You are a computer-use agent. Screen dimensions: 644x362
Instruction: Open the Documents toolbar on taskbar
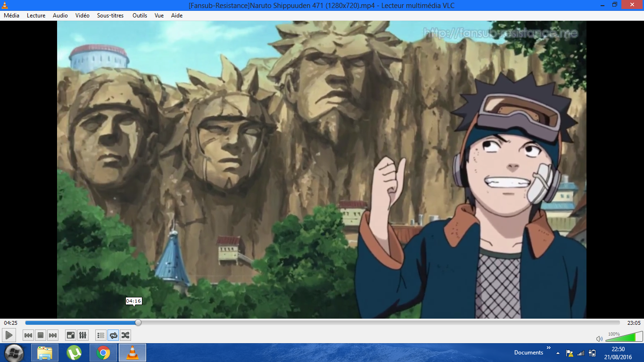click(528, 353)
